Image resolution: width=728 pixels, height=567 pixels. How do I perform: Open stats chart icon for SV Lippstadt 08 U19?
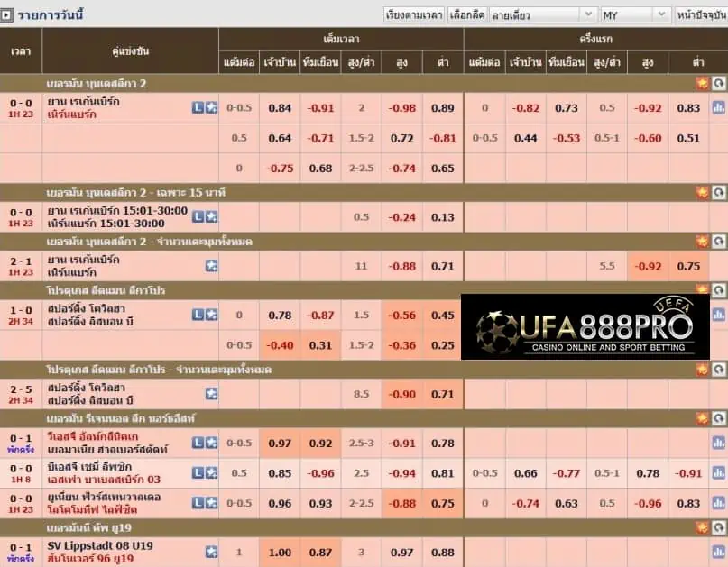(x=718, y=552)
